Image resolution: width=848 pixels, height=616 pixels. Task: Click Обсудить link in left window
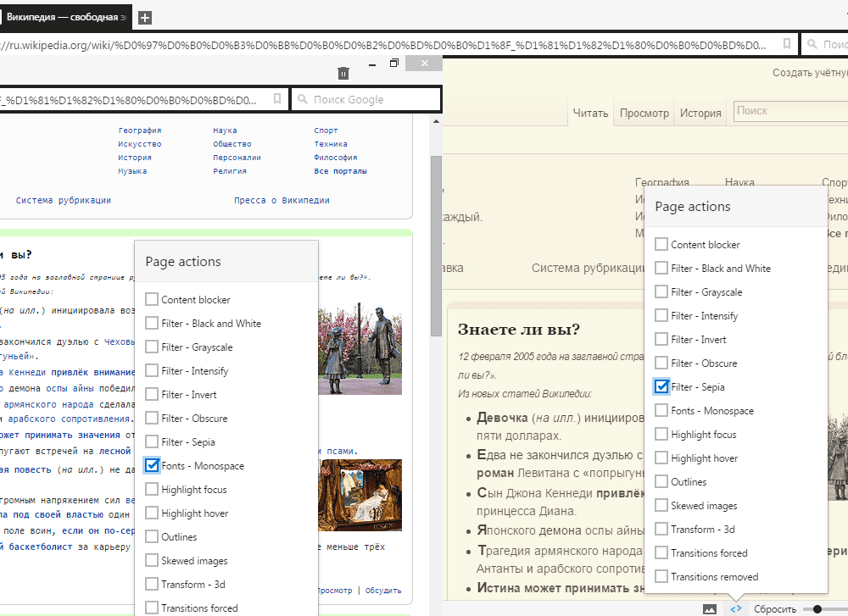pos(383,591)
